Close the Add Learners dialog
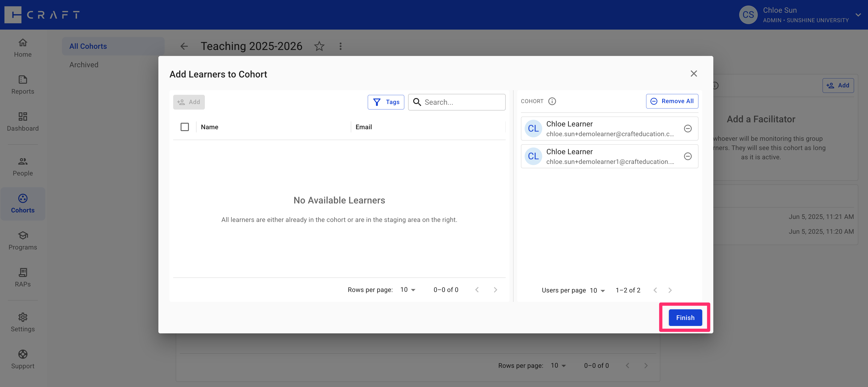This screenshot has width=868, height=387. (693, 74)
